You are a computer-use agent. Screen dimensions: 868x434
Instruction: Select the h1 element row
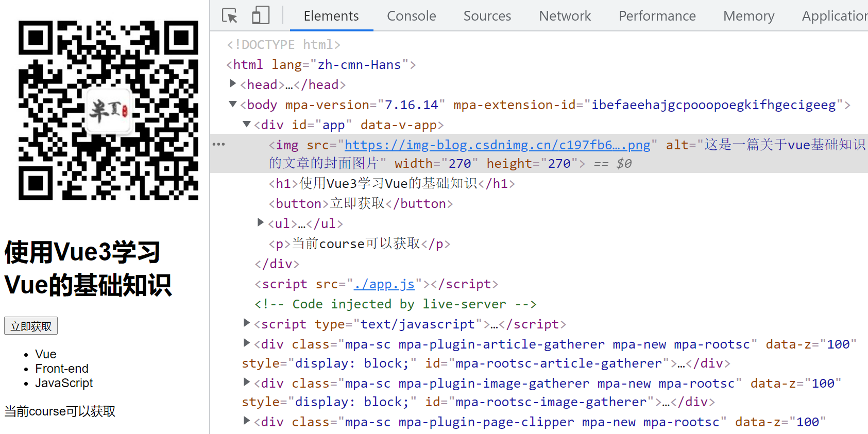392,183
